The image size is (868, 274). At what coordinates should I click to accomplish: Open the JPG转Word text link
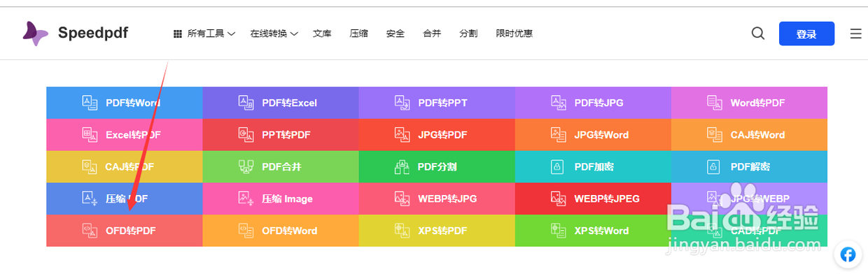click(602, 135)
